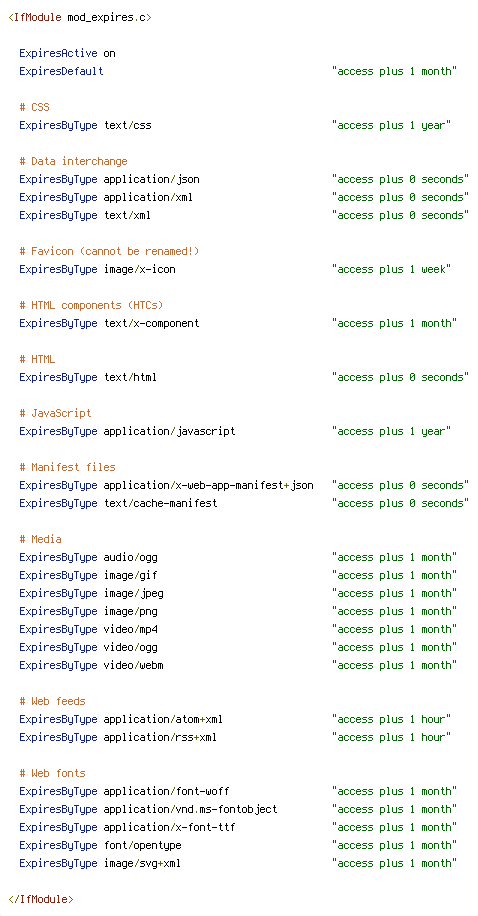478x916 pixels.
Task: Click application/x-web-app-manifest+json type
Action: pyautogui.click(x=209, y=485)
